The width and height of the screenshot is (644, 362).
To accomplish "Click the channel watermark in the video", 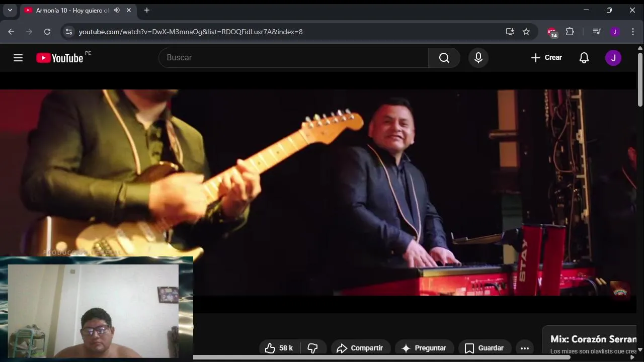I will [620, 292].
